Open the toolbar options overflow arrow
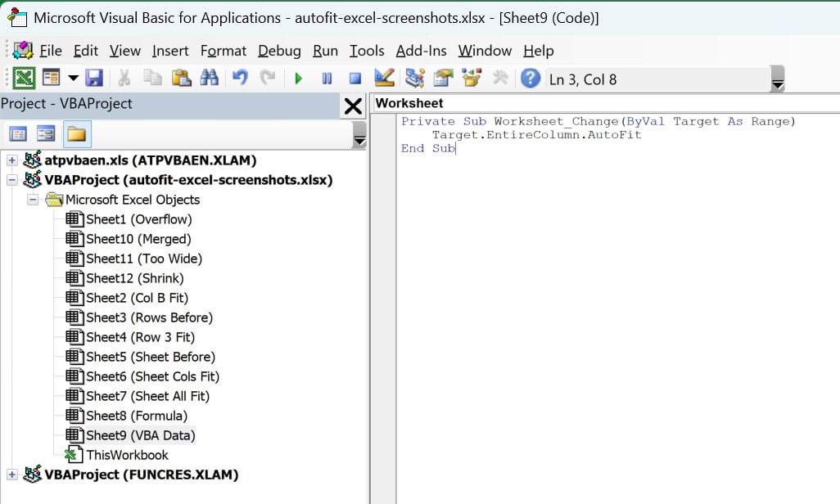Screen dimensions: 840x504 pyautogui.click(x=777, y=79)
